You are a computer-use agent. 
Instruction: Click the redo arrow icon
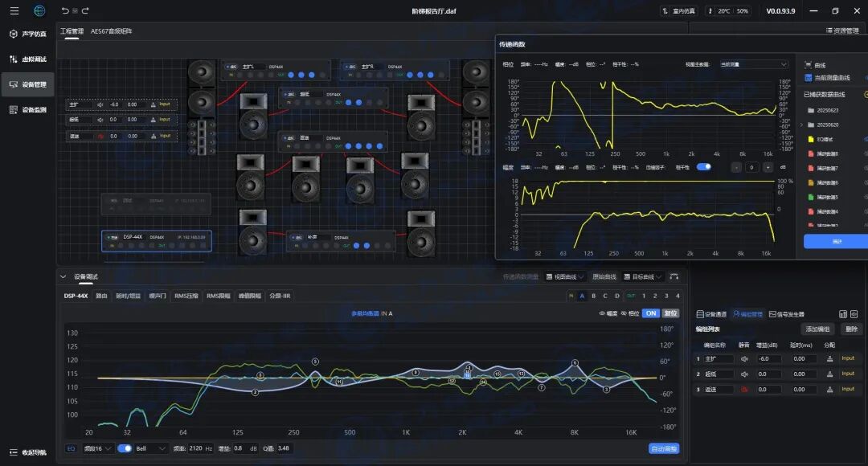click(85, 10)
